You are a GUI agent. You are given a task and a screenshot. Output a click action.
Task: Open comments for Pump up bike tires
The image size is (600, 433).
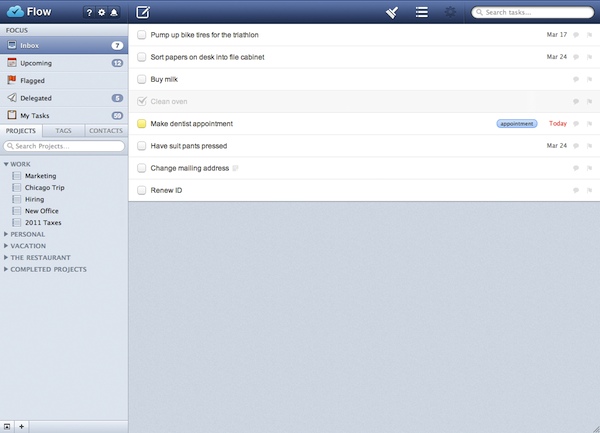click(x=576, y=35)
